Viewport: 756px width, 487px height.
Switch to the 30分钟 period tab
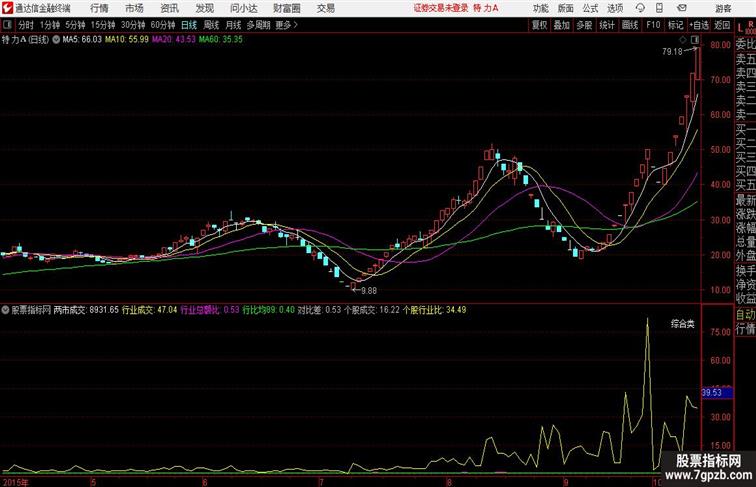pyautogui.click(x=133, y=25)
